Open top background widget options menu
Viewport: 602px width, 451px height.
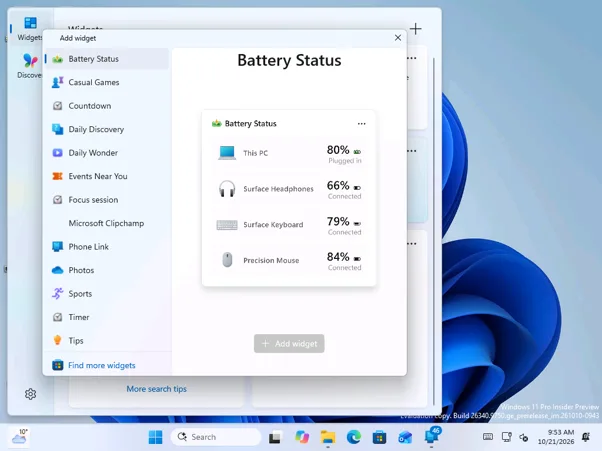(412, 58)
